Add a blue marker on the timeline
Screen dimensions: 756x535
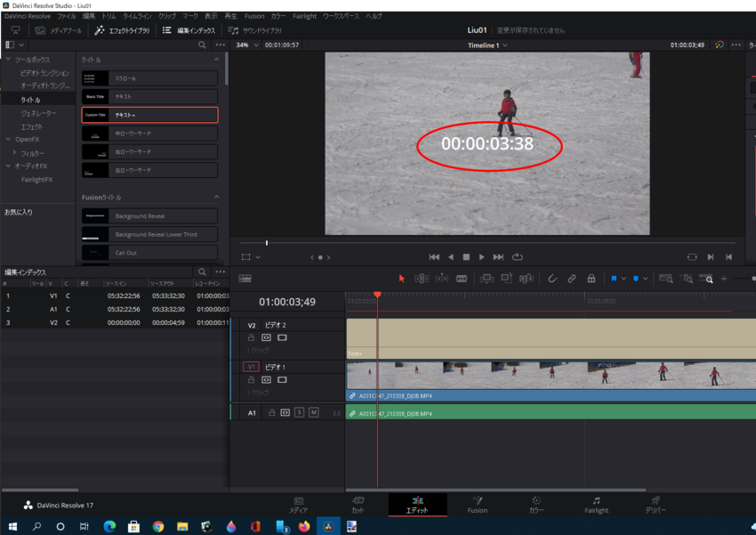635,279
